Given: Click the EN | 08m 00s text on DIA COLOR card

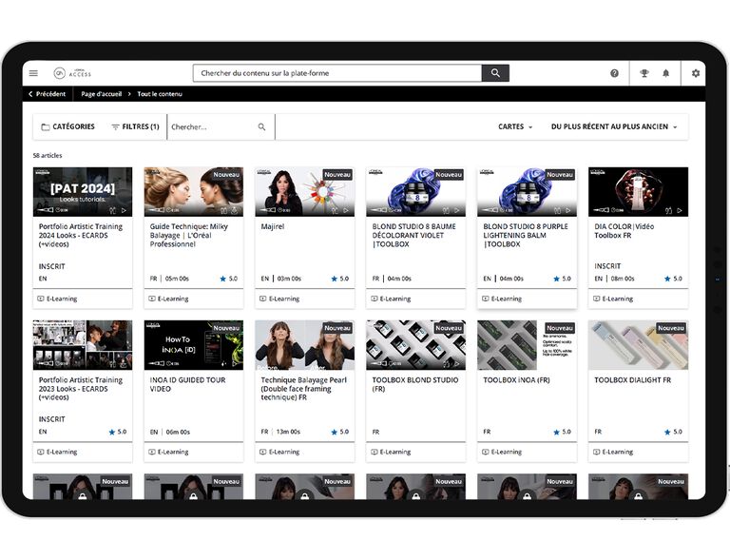Looking at the screenshot, I should (614, 279).
